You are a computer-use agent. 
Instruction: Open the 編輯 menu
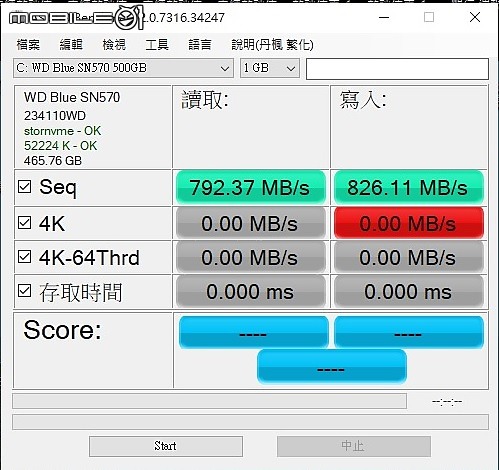[71, 44]
